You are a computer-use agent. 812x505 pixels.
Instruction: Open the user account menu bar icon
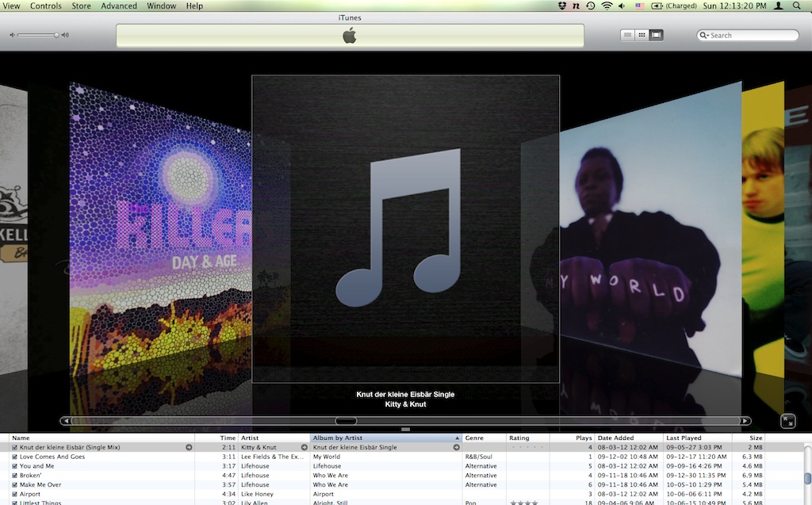(x=779, y=6)
